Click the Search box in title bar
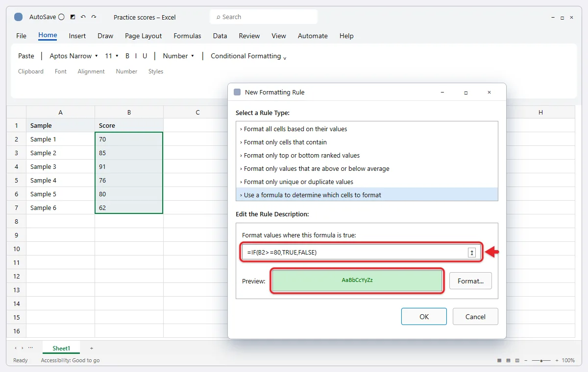 coord(264,17)
